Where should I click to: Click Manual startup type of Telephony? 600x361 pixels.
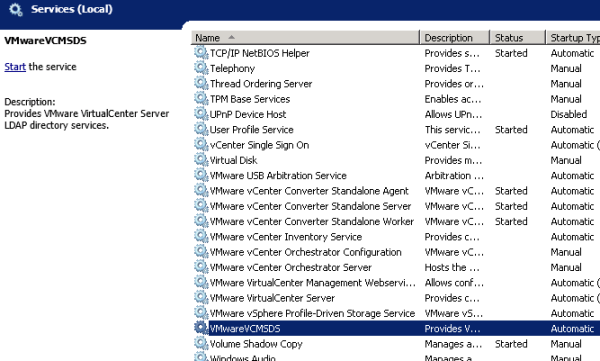(566, 69)
